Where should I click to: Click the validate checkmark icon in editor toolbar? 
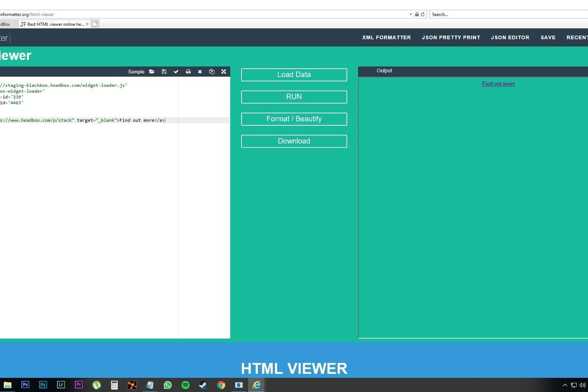[x=176, y=72]
